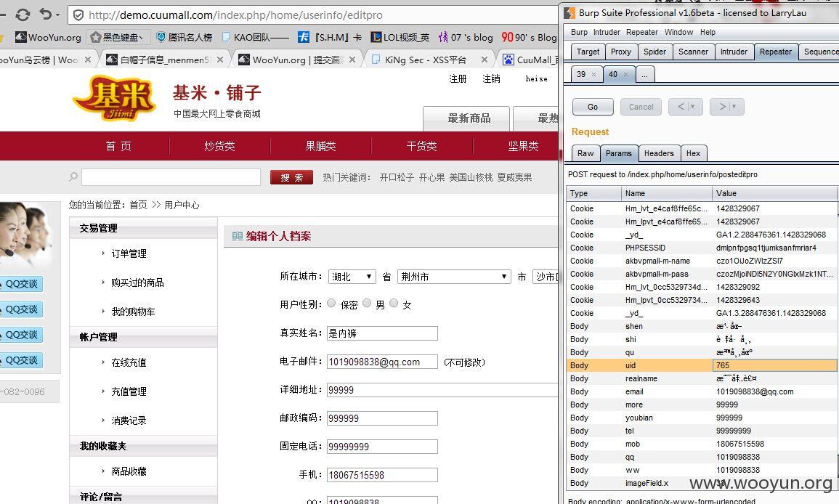Image resolution: width=839 pixels, height=504 pixels.
Task: Open the 黑色键盘 bookmark
Action: click(117, 37)
